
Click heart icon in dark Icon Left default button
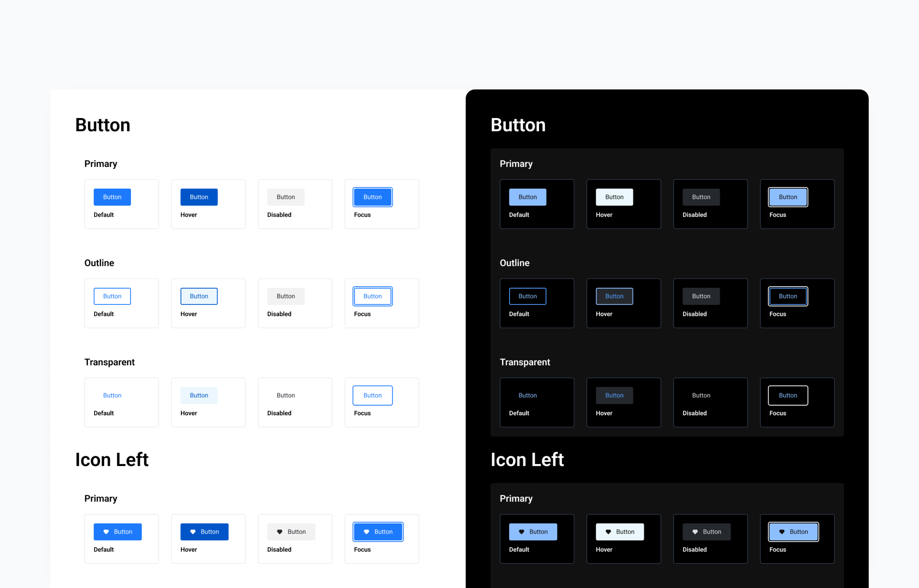[521, 532]
